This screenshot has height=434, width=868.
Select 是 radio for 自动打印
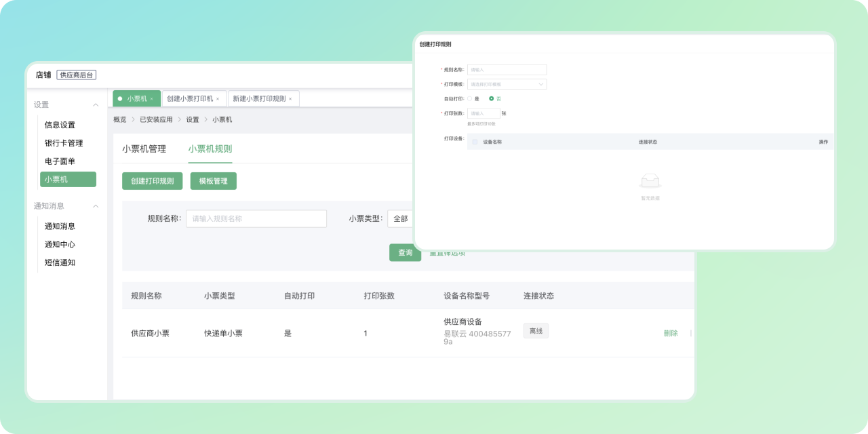coord(469,99)
